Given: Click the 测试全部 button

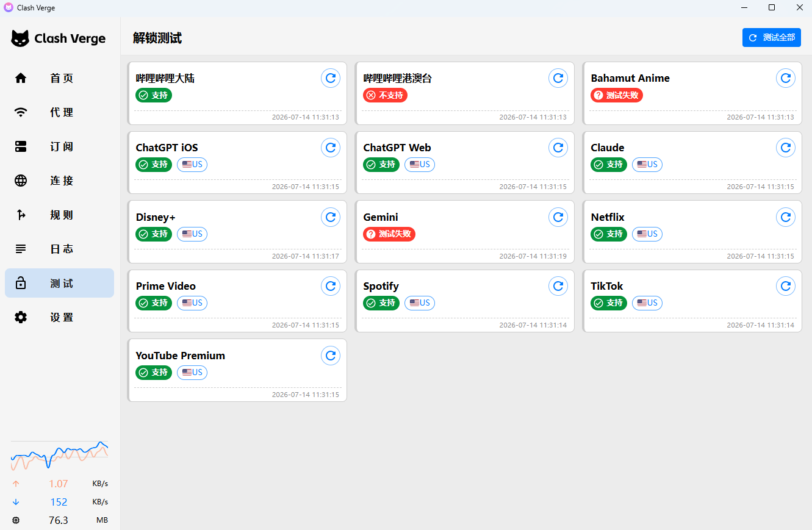Looking at the screenshot, I should (772, 37).
